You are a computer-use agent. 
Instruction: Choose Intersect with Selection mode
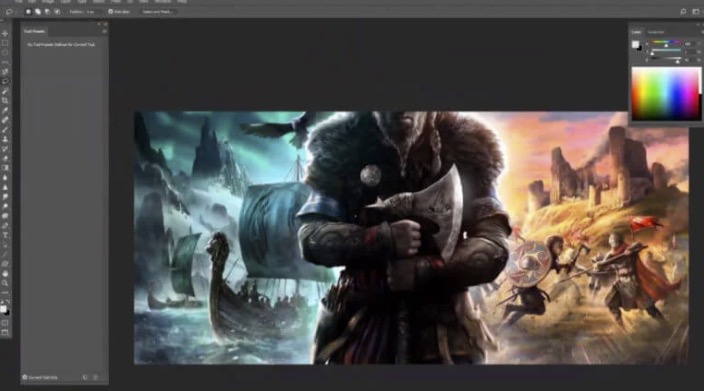(x=57, y=12)
